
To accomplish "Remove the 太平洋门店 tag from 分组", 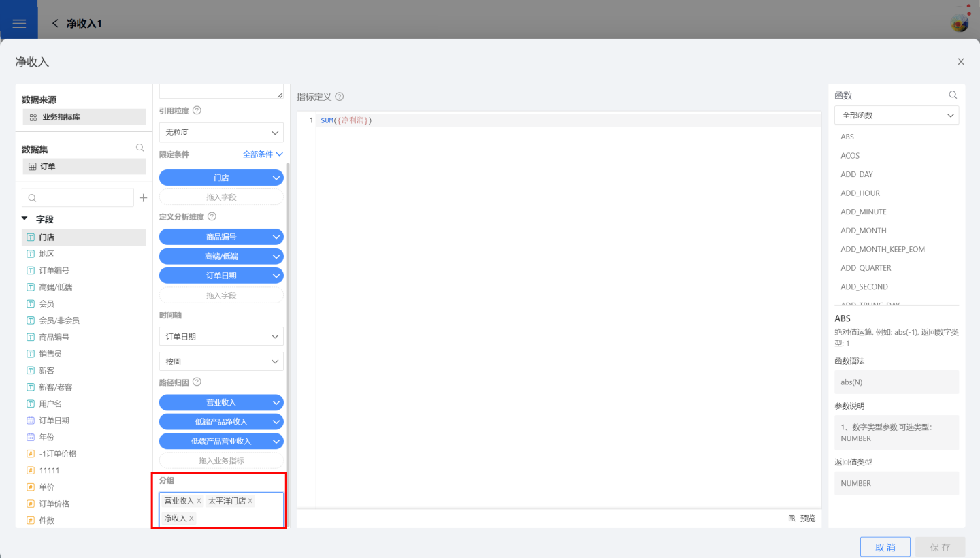I will [x=250, y=501].
